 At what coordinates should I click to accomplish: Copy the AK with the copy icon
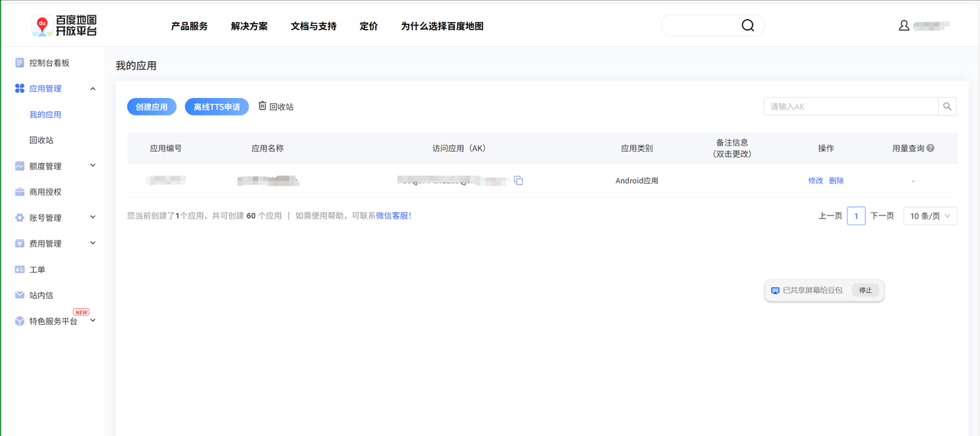[518, 181]
